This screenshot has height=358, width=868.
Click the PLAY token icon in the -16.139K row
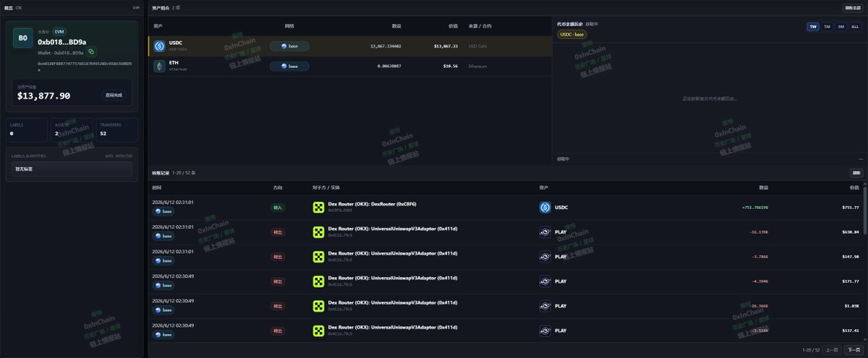[x=545, y=232]
